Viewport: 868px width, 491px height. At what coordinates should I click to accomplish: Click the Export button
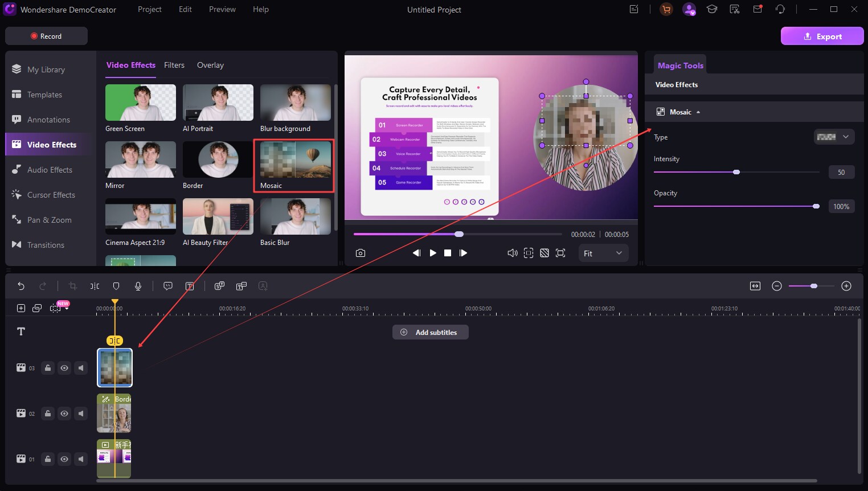coord(822,36)
